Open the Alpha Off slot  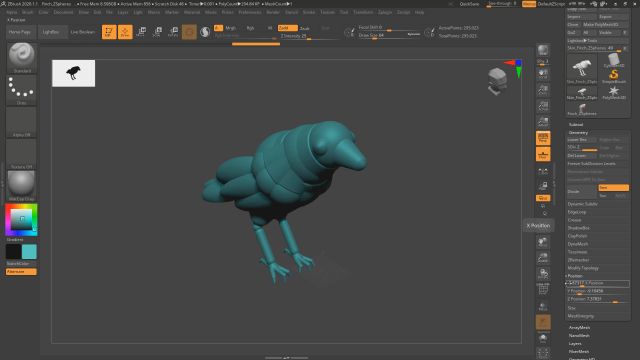pos(21,122)
